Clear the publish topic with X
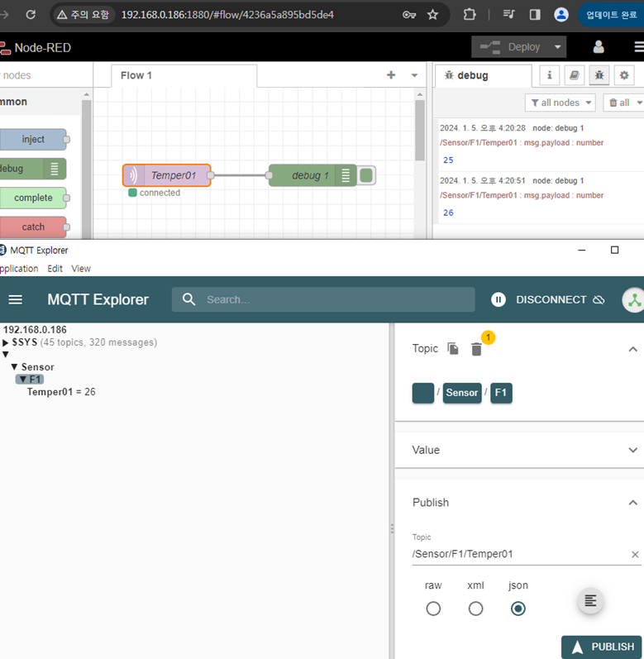This screenshot has width=644, height=659. pos(635,554)
